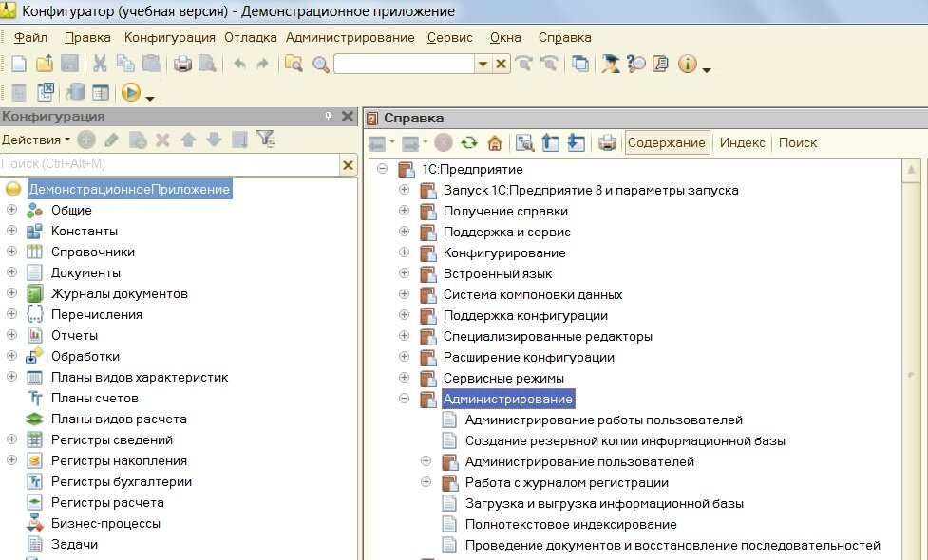Open the dropdown next to debugging play button
Screen dimensions: 928x560
click(x=150, y=98)
